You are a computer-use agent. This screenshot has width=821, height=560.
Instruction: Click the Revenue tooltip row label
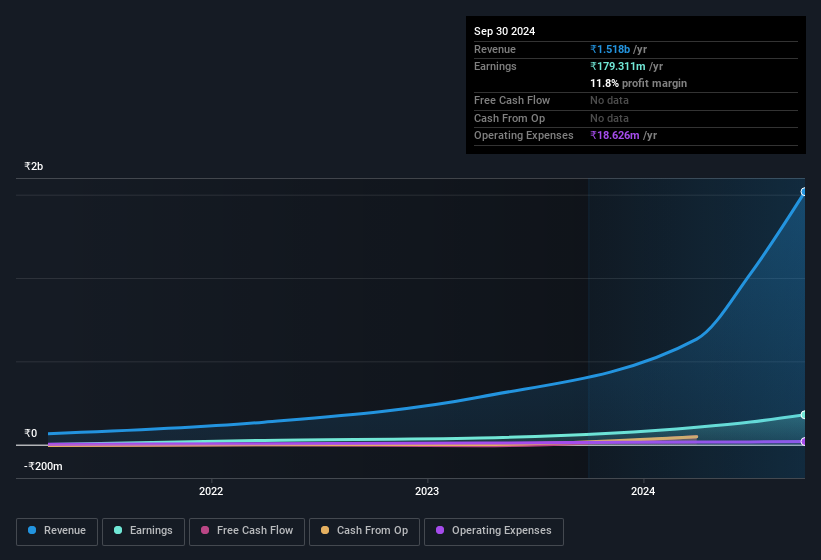(x=495, y=49)
